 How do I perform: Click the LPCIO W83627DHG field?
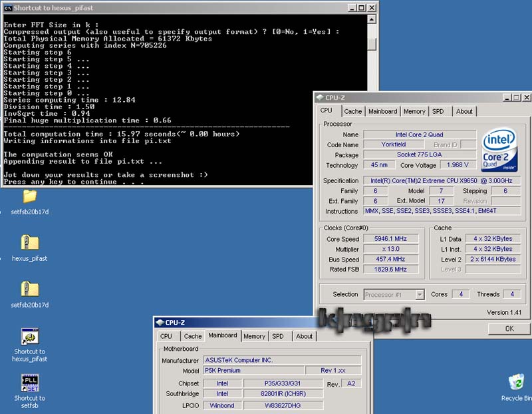click(x=283, y=405)
